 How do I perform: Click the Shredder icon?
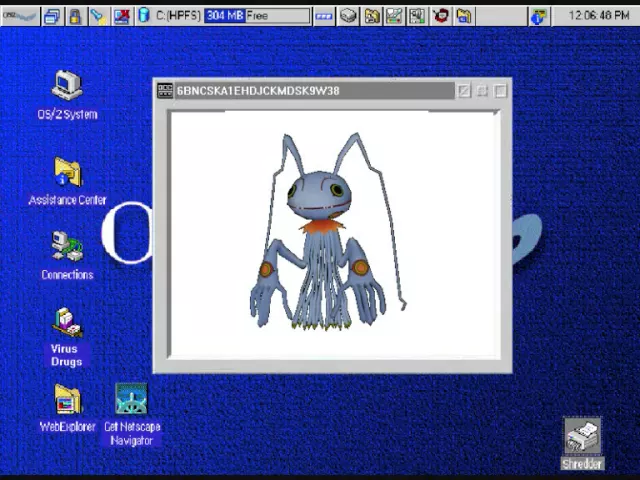pos(582,436)
